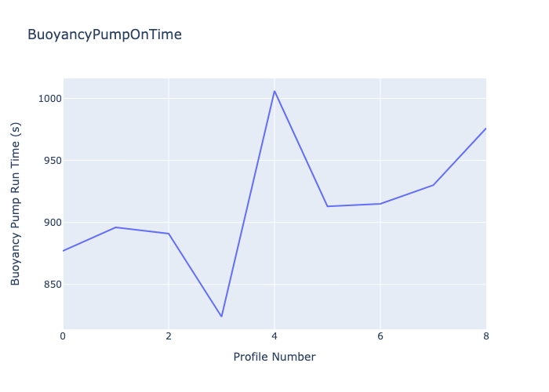Screen dimensions: 549x392
Task: Click the BuoyancyPumpOnTime chart title
Action: pyautogui.click(x=104, y=34)
